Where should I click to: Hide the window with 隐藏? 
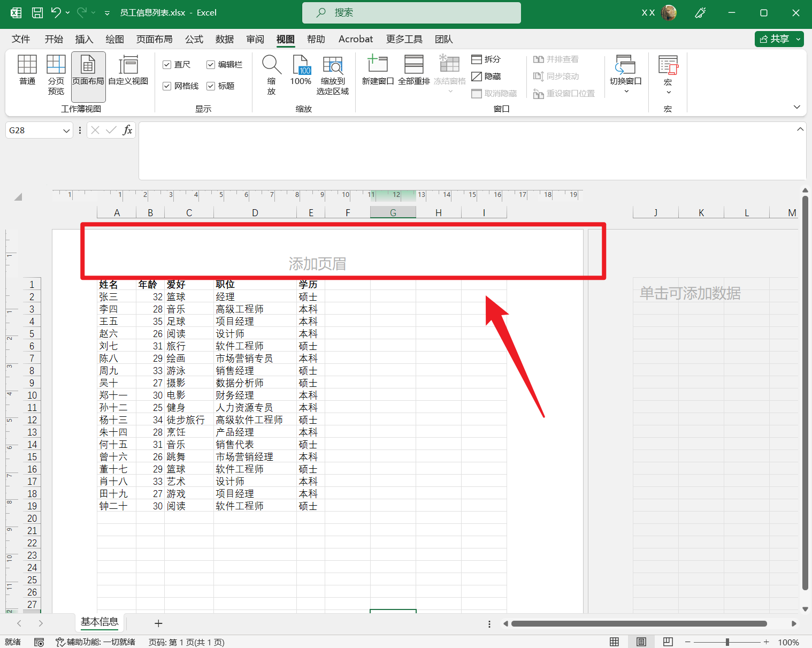[x=486, y=76]
